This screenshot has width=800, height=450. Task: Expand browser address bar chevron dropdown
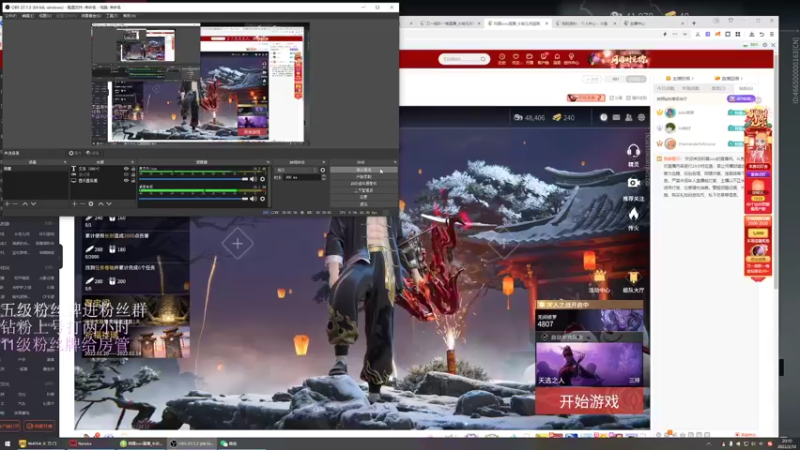(685, 34)
